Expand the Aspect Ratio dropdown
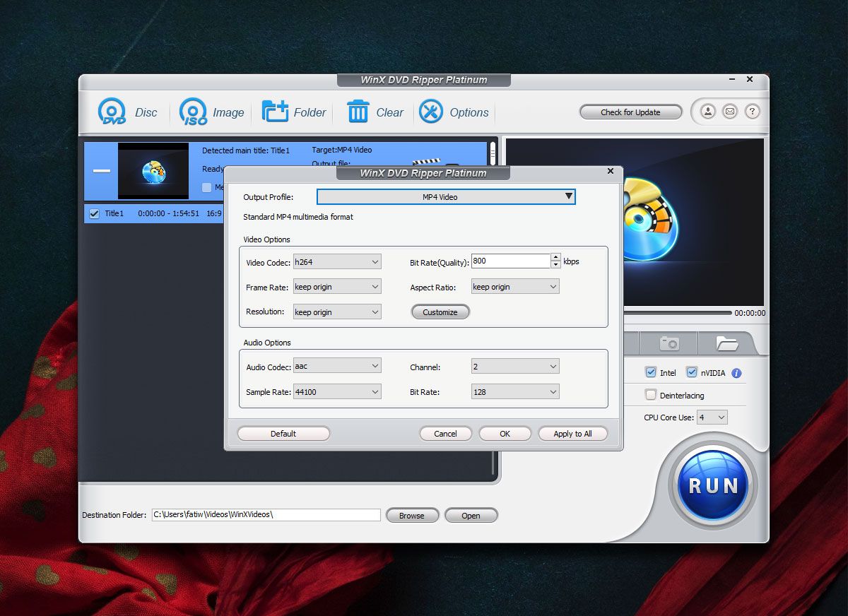 coord(515,286)
